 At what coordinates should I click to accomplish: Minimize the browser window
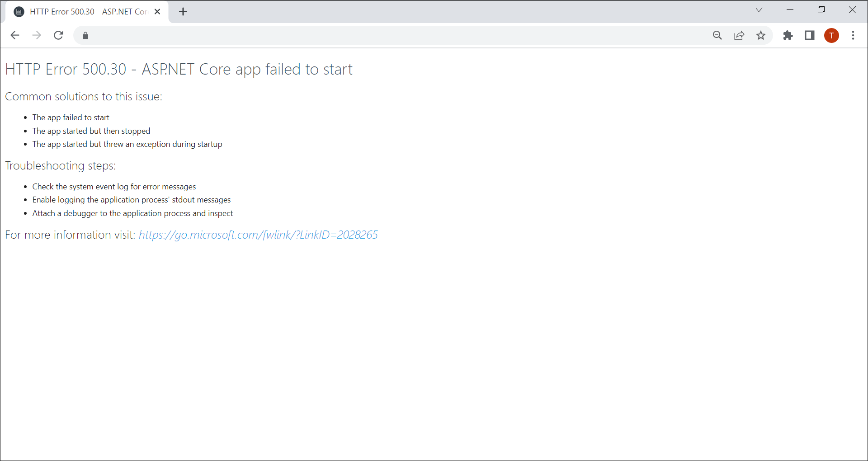pyautogui.click(x=790, y=10)
